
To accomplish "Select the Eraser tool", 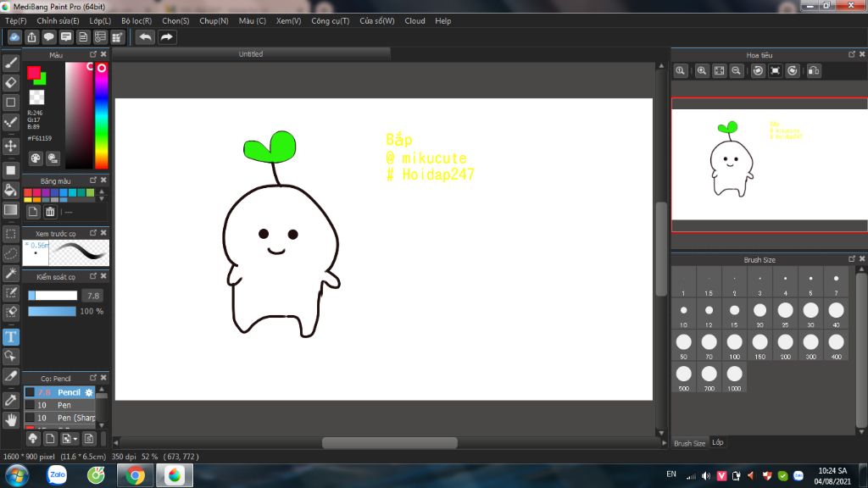I will [x=11, y=82].
